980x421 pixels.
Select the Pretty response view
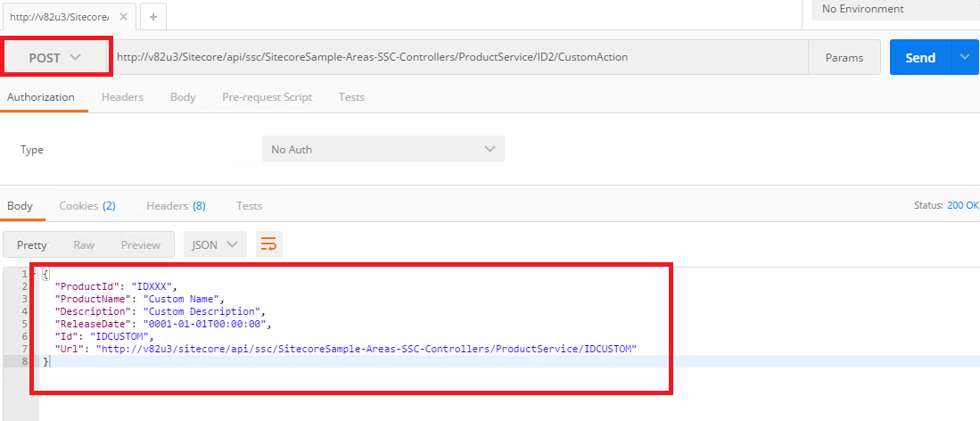[x=32, y=244]
